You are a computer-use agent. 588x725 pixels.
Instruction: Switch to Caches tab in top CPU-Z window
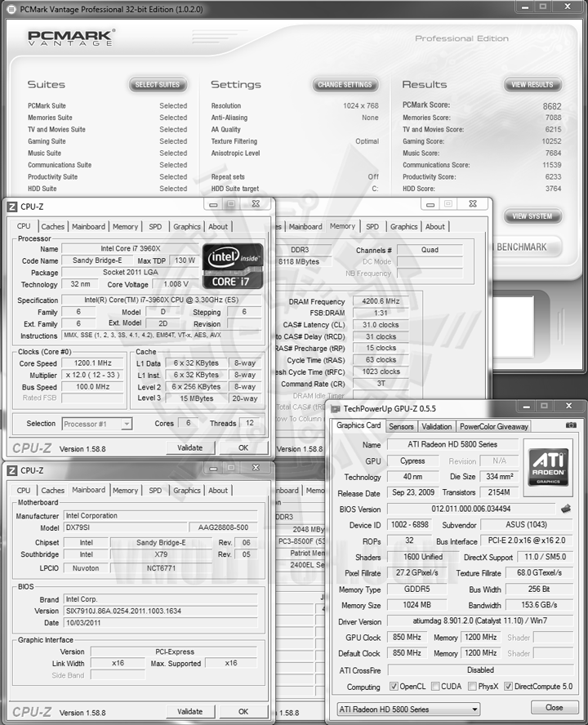coord(53,227)
